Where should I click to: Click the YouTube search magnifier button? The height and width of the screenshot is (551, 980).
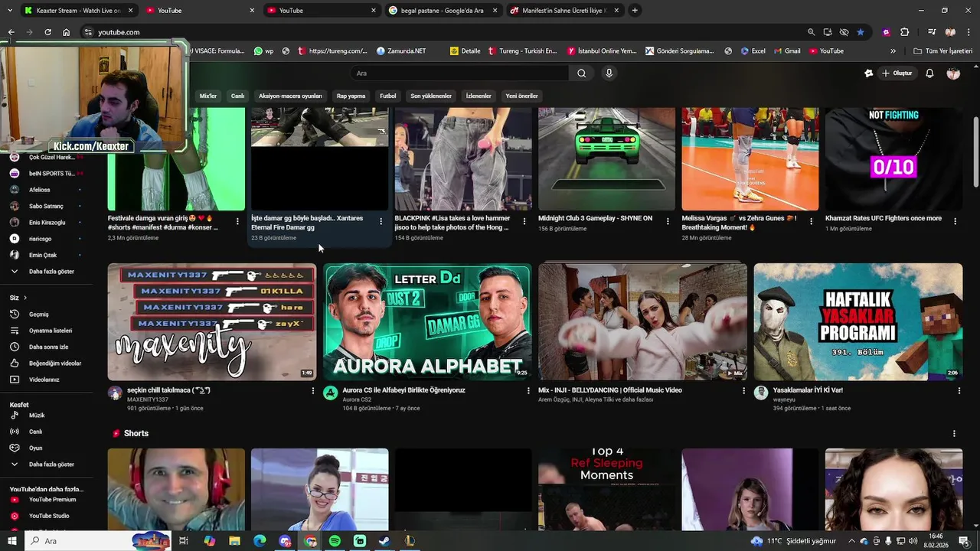tap(581, 73)
